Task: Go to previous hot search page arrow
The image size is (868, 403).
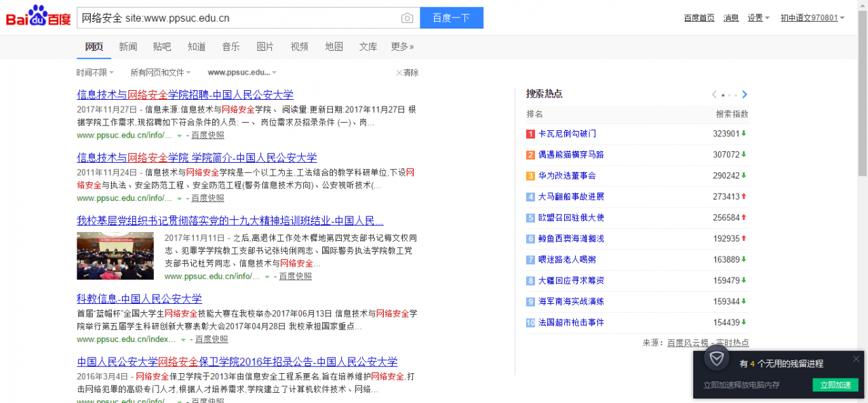Action: click(714, 94)
